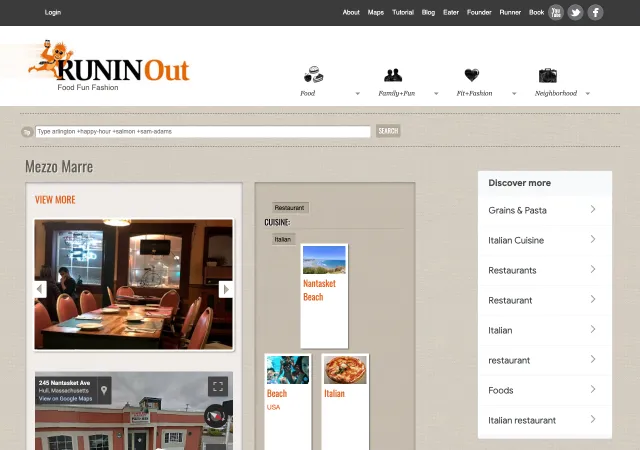Open Italian restaurant chevron in Discover more
Image resolution: width=640 pixels, height=450 pixels.
pos(593,419)
